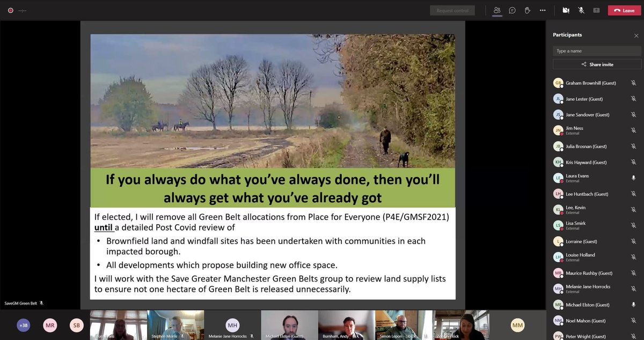This screenshot has width=644, height=340.
Task: Open the Show participants icon
Action: [x=497, y=10]
